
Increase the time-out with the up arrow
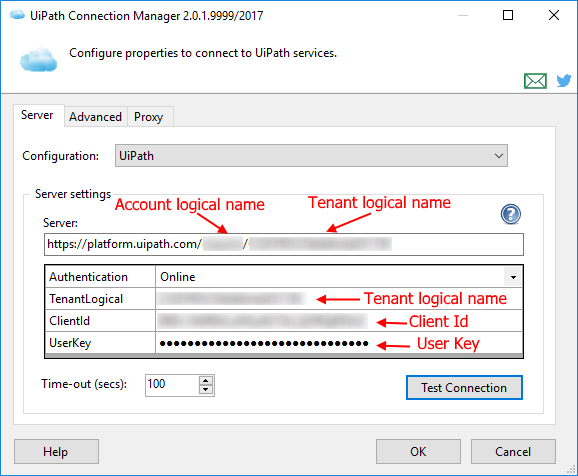point(206,381)
